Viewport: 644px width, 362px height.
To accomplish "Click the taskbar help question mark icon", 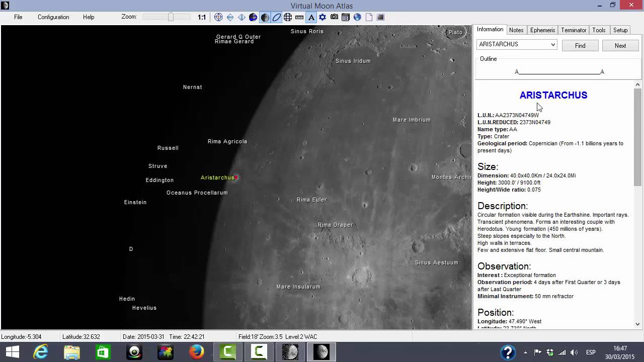I will click(x=508, y=352).
